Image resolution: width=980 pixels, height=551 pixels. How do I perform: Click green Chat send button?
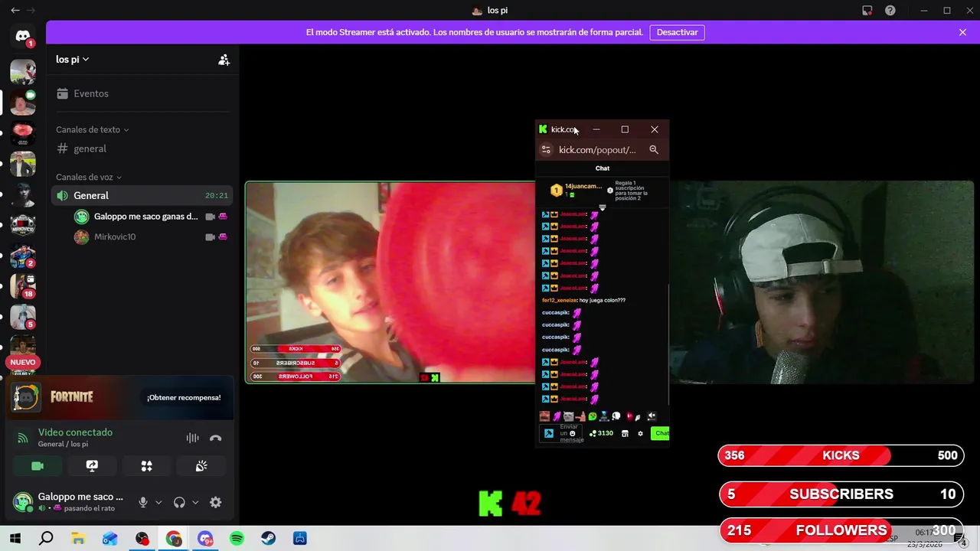click(x=660, y=433)
